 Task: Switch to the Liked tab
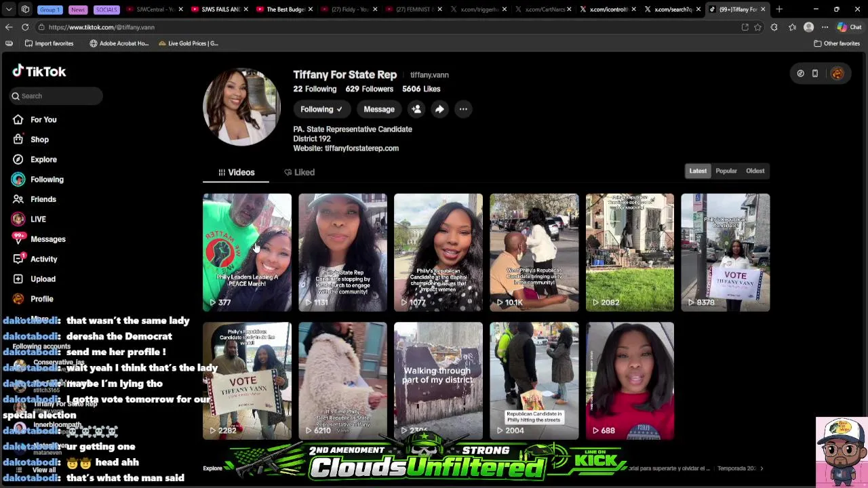pos(299,172)
